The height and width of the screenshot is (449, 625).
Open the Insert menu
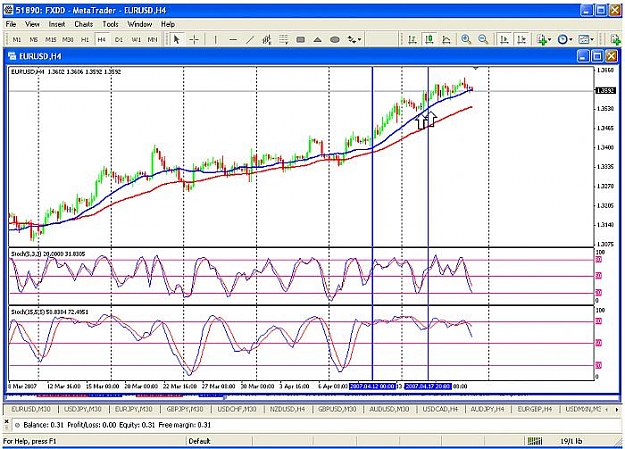(x=57, y=24)
